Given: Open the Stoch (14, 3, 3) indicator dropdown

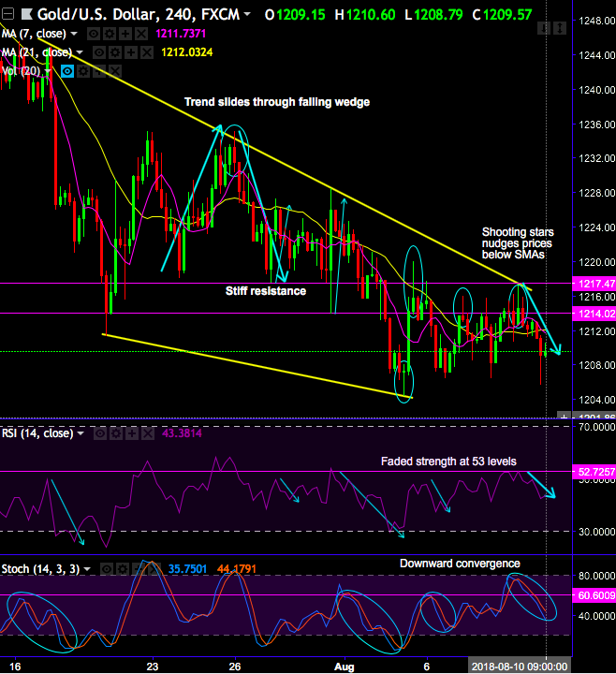Looking at the screenshot, I should point(87,569).
